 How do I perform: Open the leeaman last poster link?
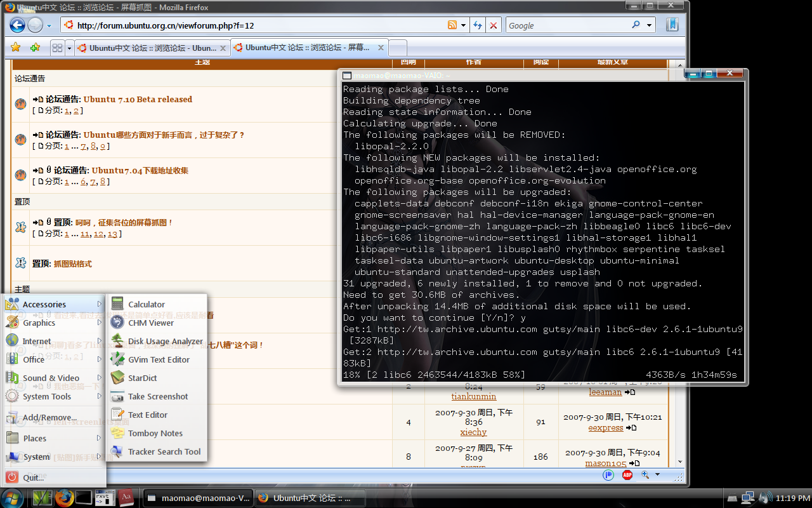[605, 392]
